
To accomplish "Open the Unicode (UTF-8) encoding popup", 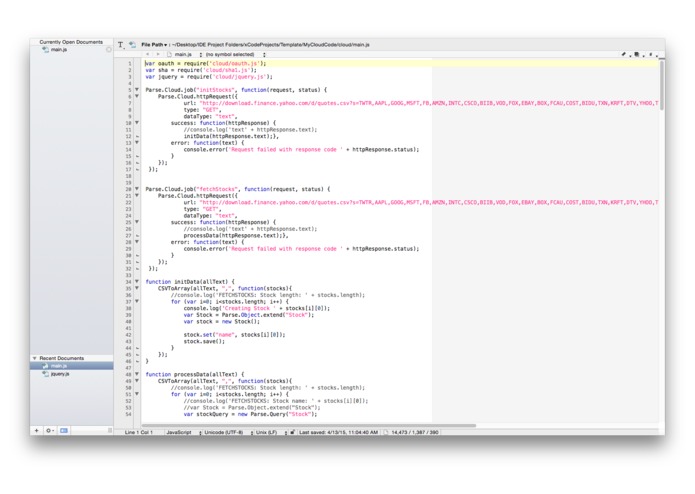I will point(228,432).
